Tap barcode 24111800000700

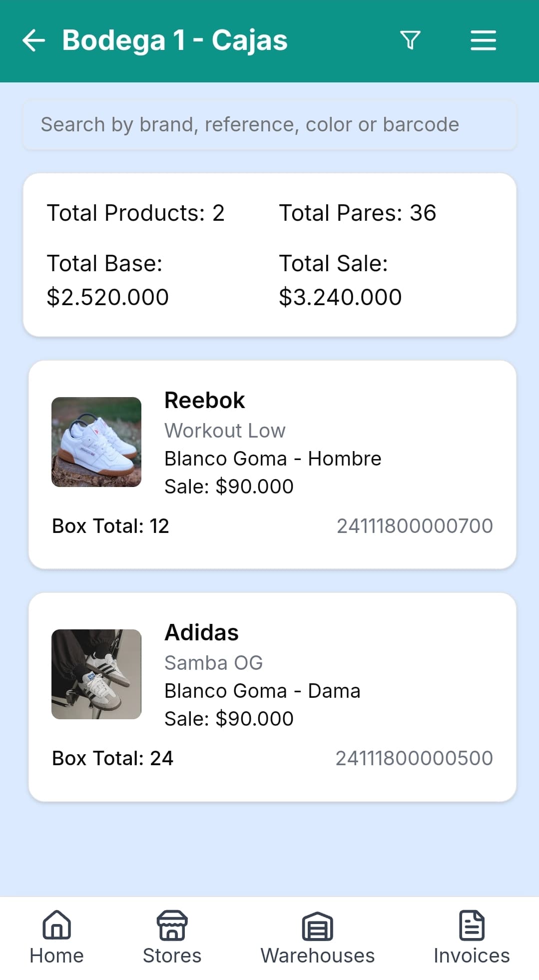(x=415, y=526)
